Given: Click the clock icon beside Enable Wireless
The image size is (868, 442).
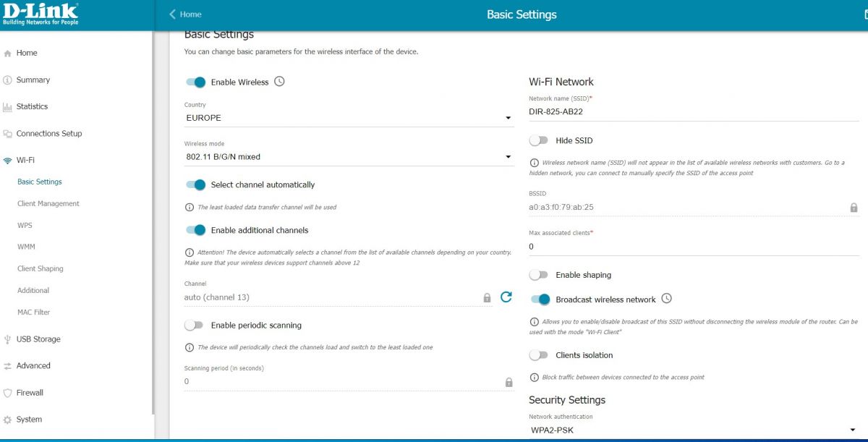Looking at the screenshot, I should (280, 82).
